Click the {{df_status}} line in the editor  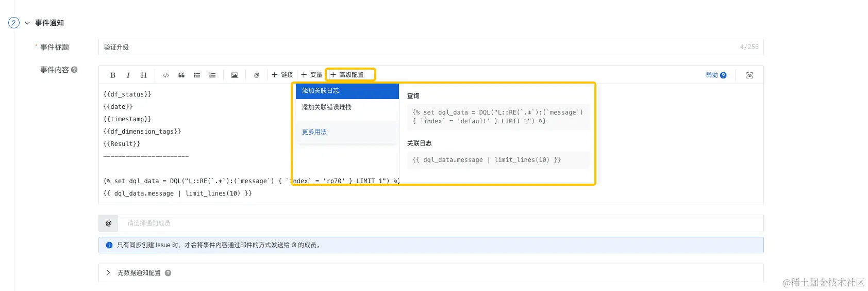127,94
